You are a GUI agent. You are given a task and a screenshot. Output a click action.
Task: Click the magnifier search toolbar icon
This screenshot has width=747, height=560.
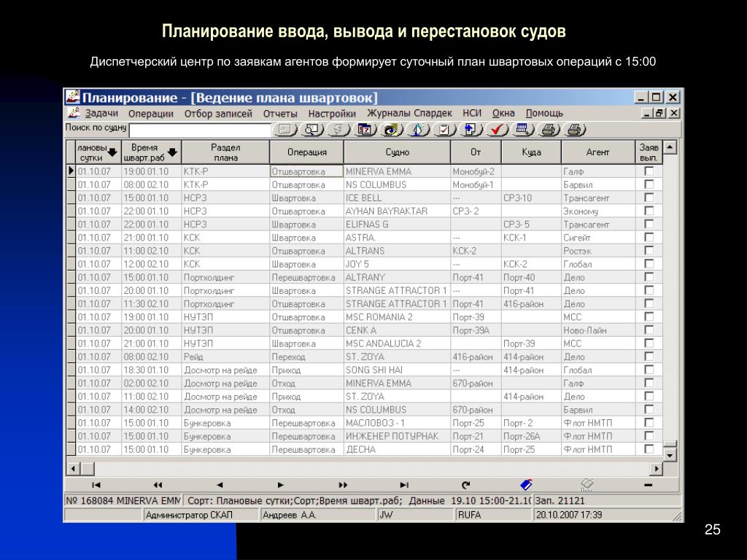click(312, 130)
